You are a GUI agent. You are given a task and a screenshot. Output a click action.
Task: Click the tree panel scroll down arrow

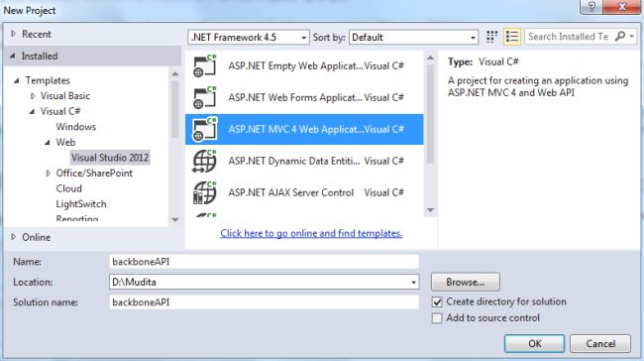pos(175,219)
